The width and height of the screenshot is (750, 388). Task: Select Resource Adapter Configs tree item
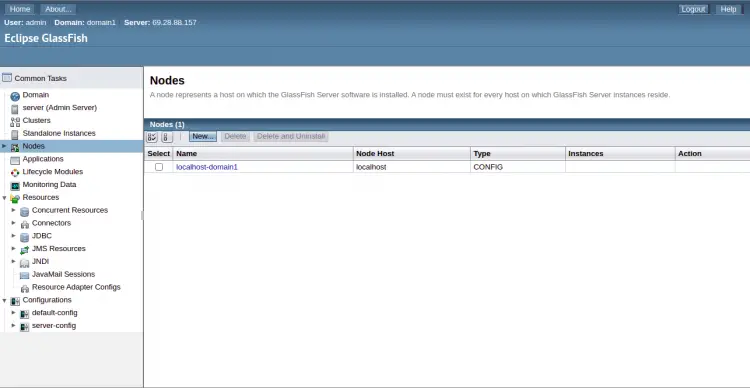tap(76, 287)
